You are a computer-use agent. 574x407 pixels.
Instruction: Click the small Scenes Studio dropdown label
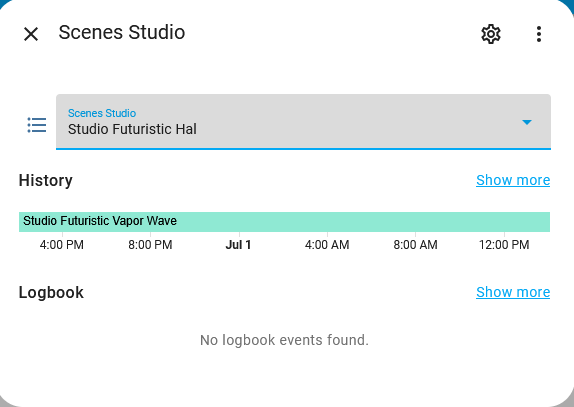click(x=102, y=113)
